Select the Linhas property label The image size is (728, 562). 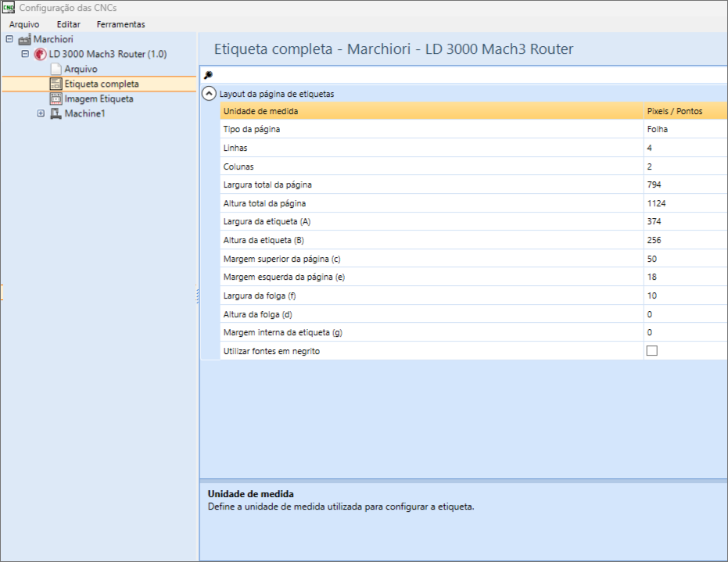(235, 148)
